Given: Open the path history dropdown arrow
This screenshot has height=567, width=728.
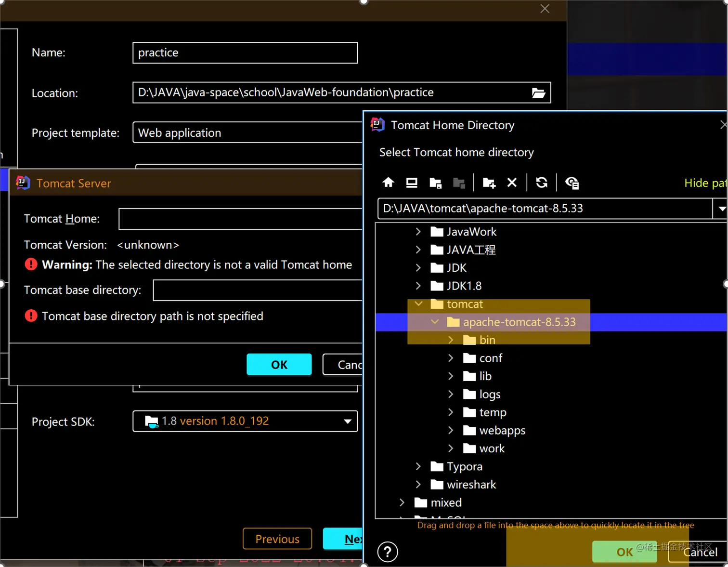Looking at the screenshot, I should (721, 209).
